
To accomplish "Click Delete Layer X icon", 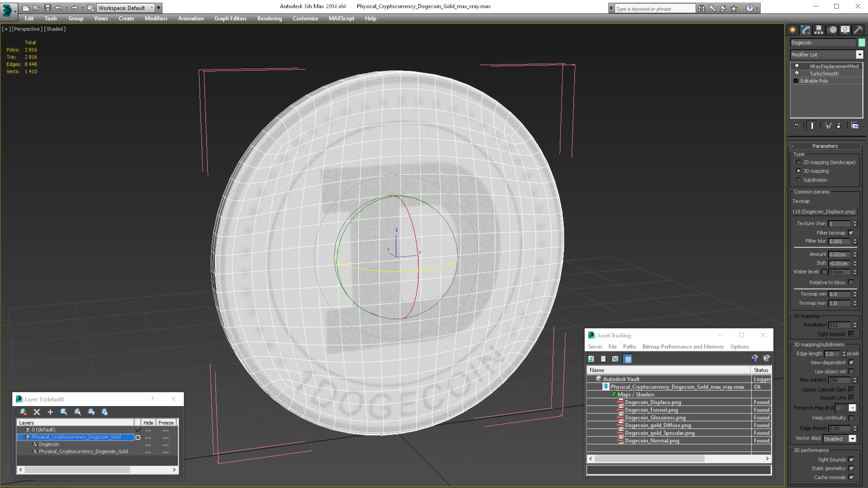I will pyautogui.click(x=37, y=411).
